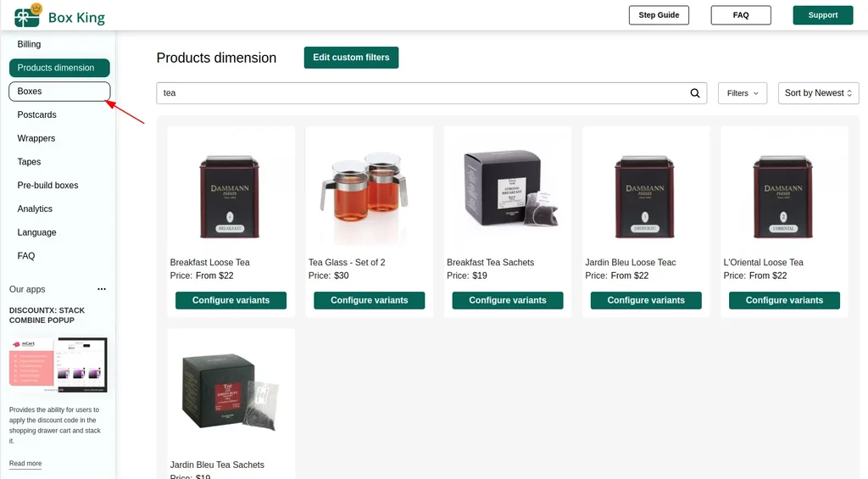Open the Step Guide

tap(659, 15)
